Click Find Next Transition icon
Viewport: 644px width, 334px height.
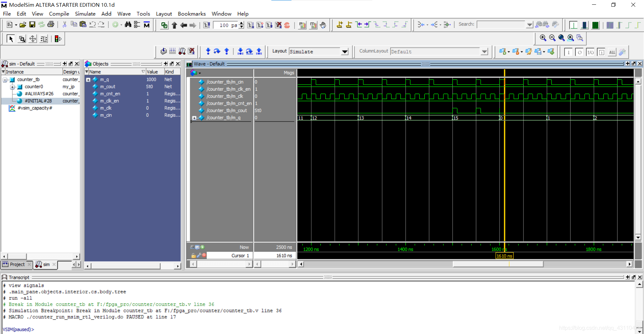pos(367,25)
